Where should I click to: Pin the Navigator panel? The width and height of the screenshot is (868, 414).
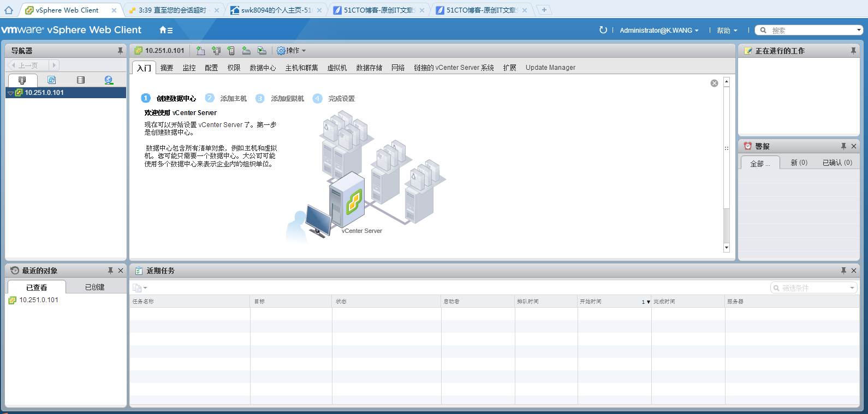120,51
